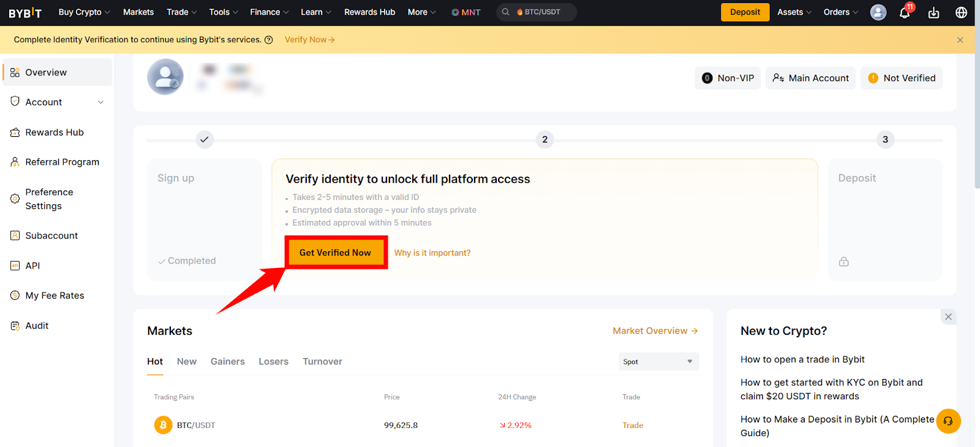Click the BTC/USDT trading pair name
The image size is (980, 447).
click(196, 425)
